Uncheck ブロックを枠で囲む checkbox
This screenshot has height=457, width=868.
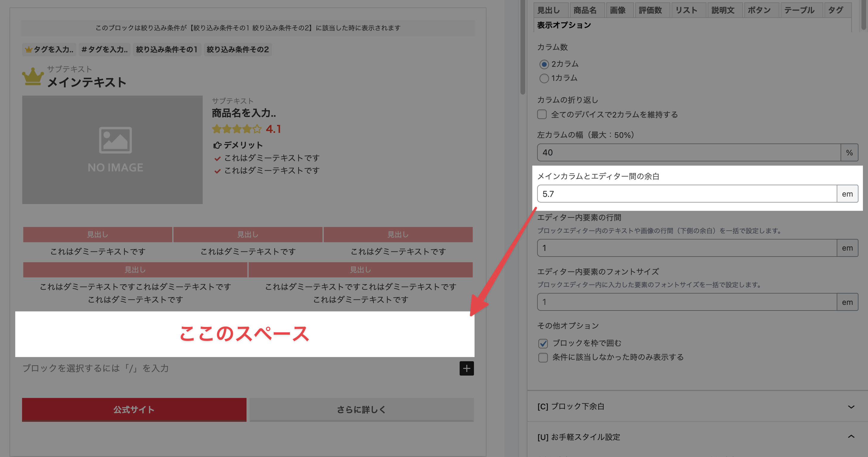pyautogui.click(x=543, y=343)
